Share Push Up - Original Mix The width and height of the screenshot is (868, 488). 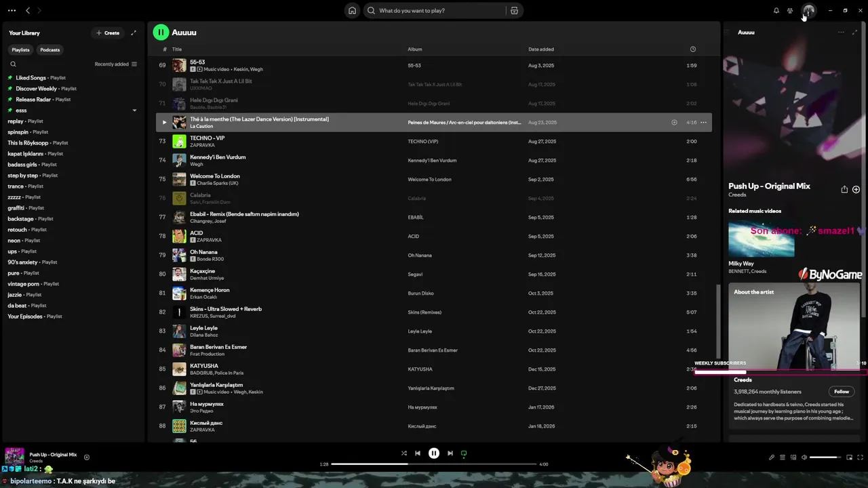click(844, 190)
